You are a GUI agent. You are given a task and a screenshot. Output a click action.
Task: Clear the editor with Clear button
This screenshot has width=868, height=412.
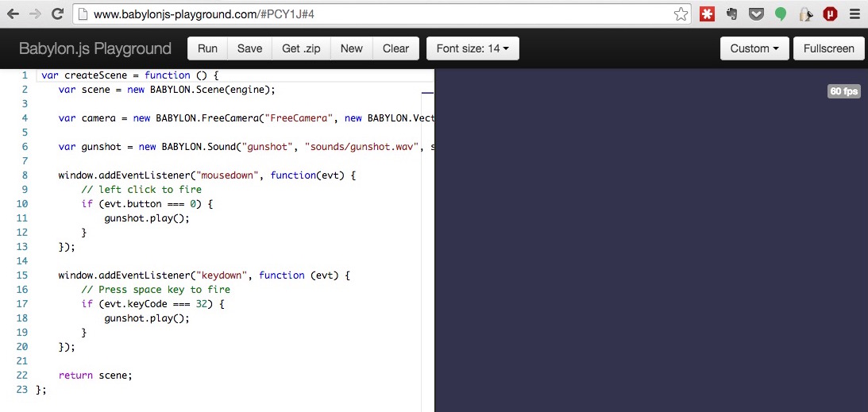(x=395, y=48)
